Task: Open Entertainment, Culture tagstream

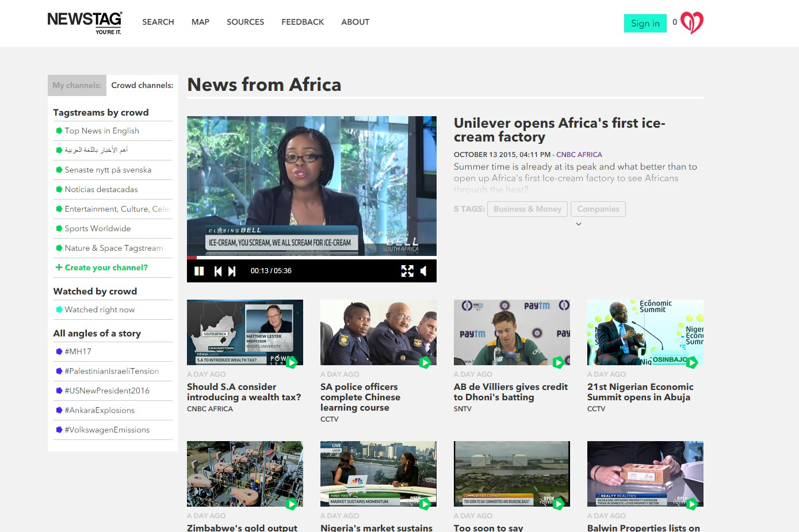Action: click(118, 209)
